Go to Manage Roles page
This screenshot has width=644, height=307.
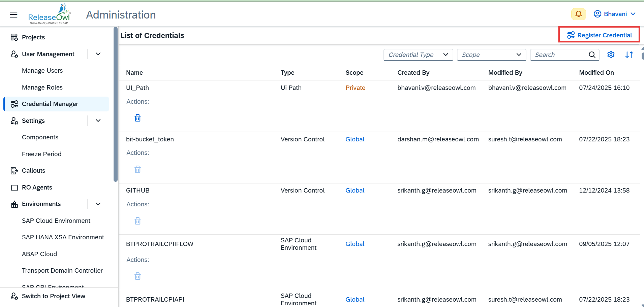[x=42, y=87]
